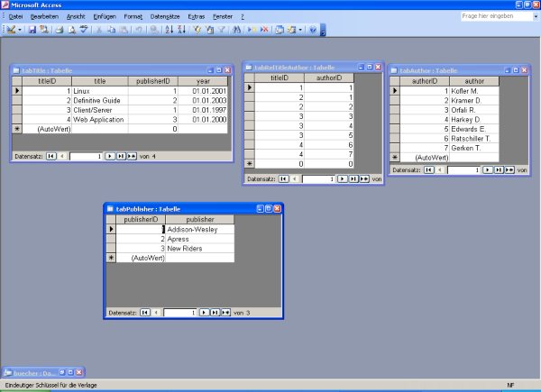Add new record in tabAuthor navigator
This screenshot has height=392, width=541.
pos(509,169)
